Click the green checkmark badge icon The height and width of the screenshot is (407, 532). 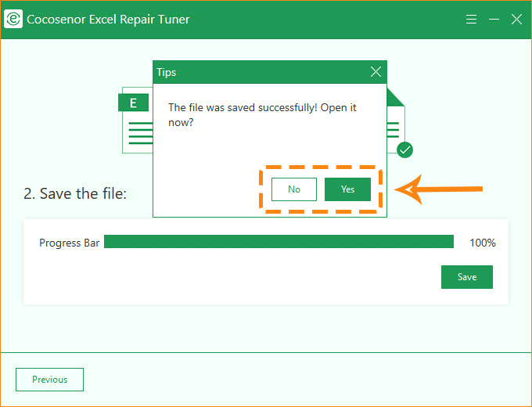(x=404, y=149)
